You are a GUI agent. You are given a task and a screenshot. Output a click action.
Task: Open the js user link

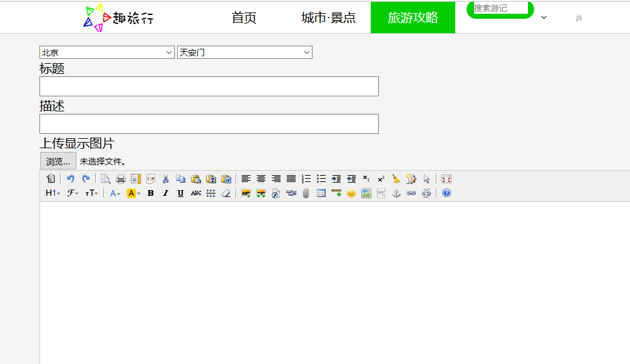pyautogui.click(x=579, y=18)
